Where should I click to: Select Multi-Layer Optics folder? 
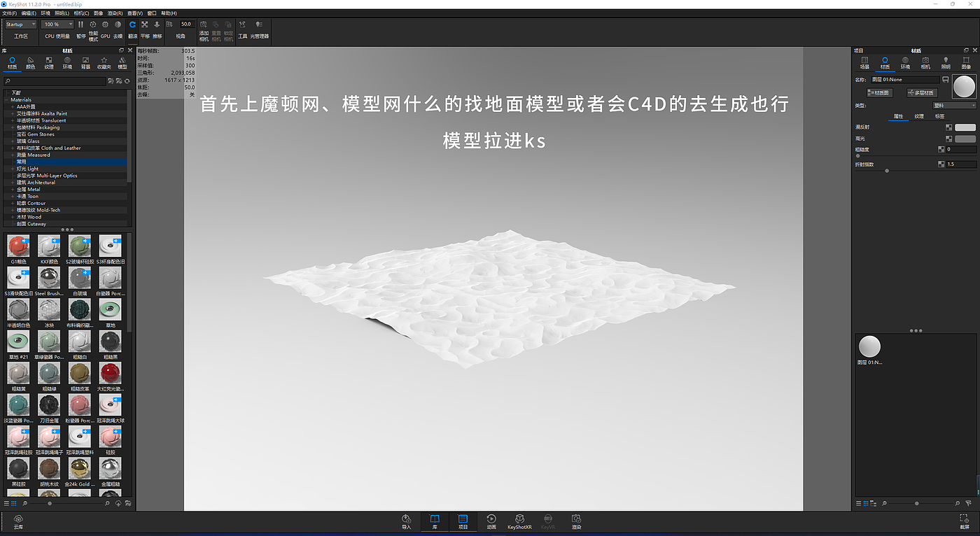[47, 176]
